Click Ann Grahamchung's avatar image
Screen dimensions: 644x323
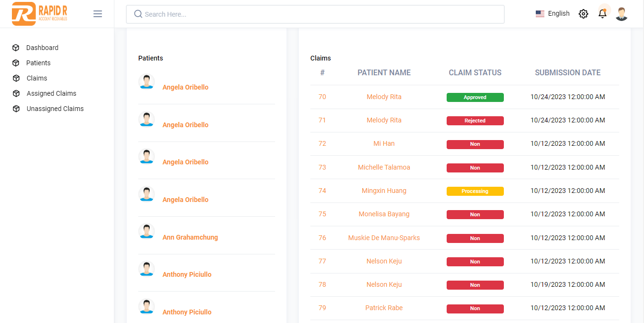point(146,232)
